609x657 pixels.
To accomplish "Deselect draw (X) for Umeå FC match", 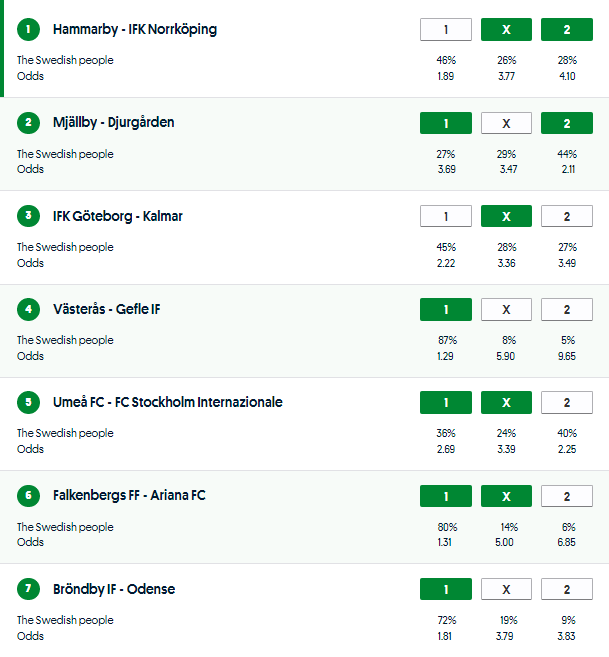I will [x=506, y=403].
